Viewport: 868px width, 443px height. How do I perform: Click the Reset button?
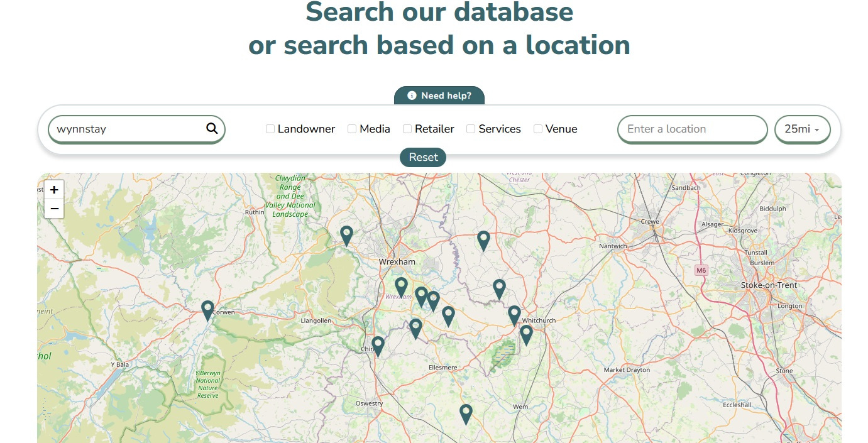pyautogui.click(x=423, y=157)
